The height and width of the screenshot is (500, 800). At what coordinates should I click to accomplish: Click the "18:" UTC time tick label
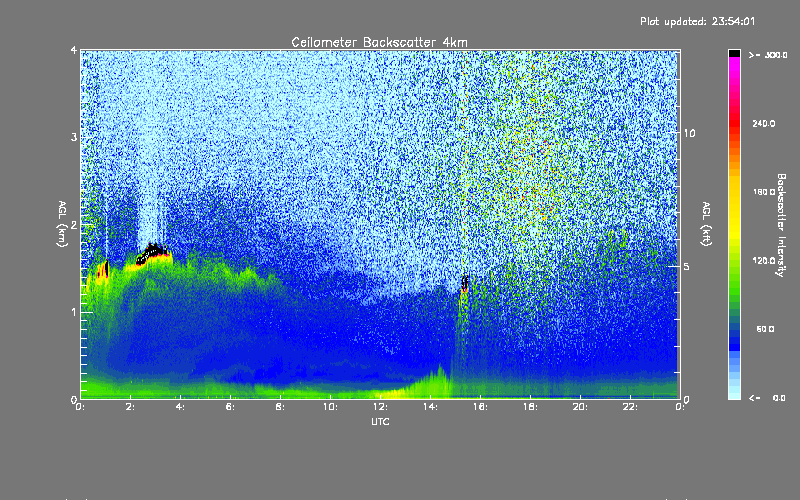[530, 407]
